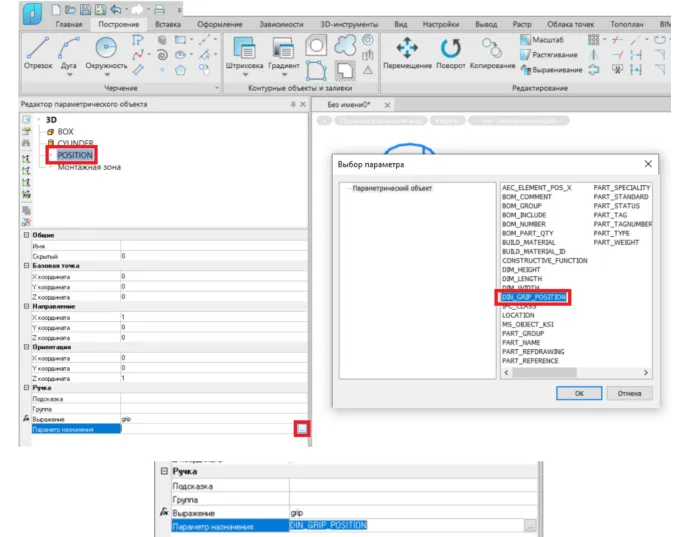Open the undo history dropdown arrow
688x537 pixels.
click(126, 9)
